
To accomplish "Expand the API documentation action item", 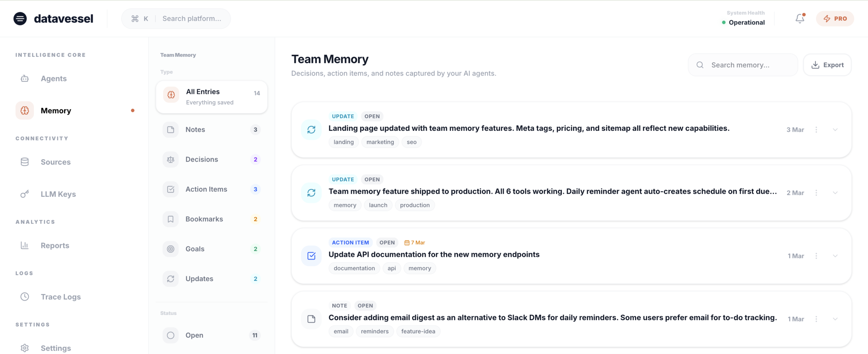I will pyautogui.click(x=835, y=256).
